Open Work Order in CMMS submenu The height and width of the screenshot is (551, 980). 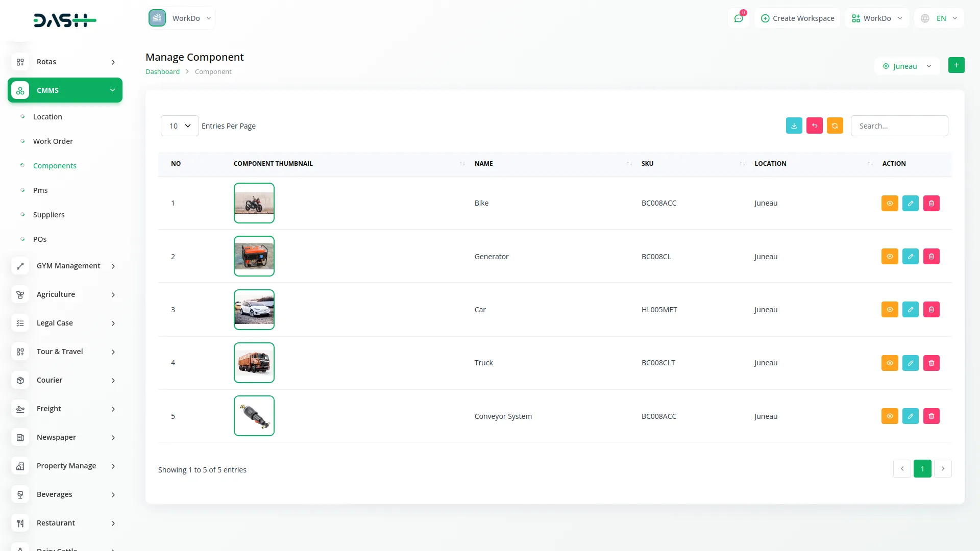click(x=53, y=141)
